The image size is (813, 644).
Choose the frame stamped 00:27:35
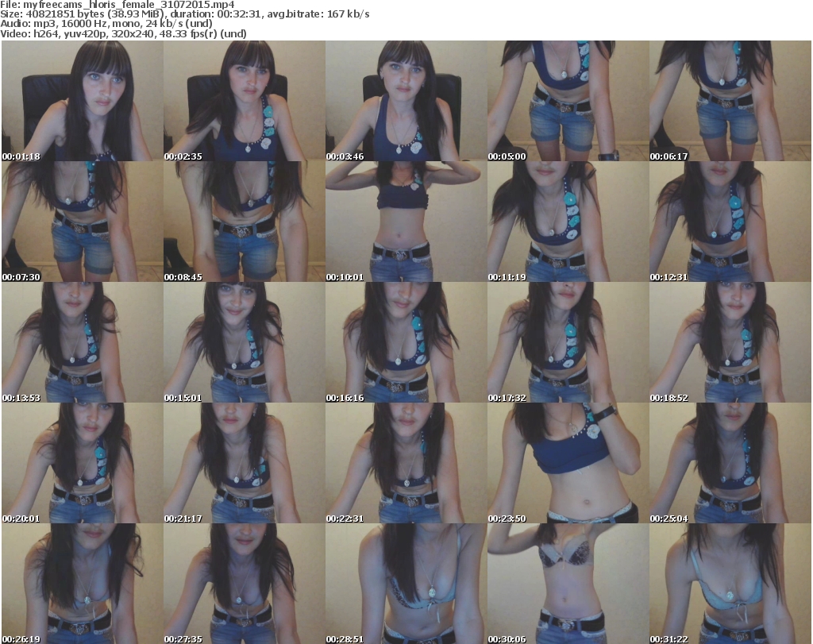245,584
